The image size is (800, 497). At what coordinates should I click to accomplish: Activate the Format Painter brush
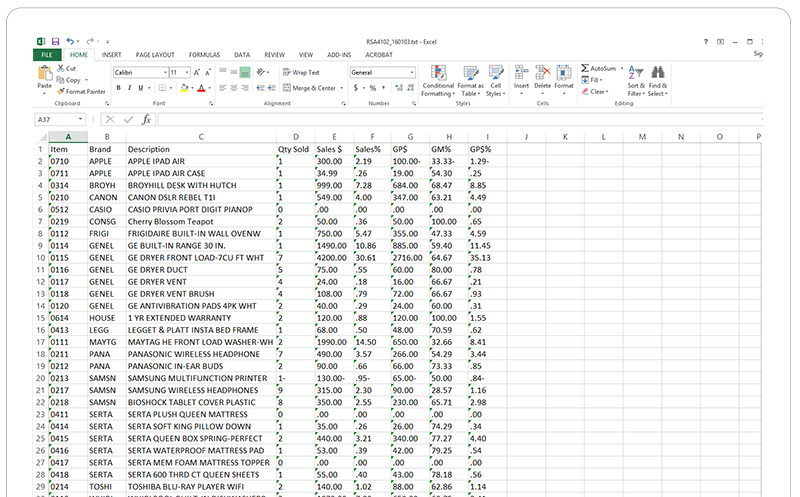pos(81,91)
